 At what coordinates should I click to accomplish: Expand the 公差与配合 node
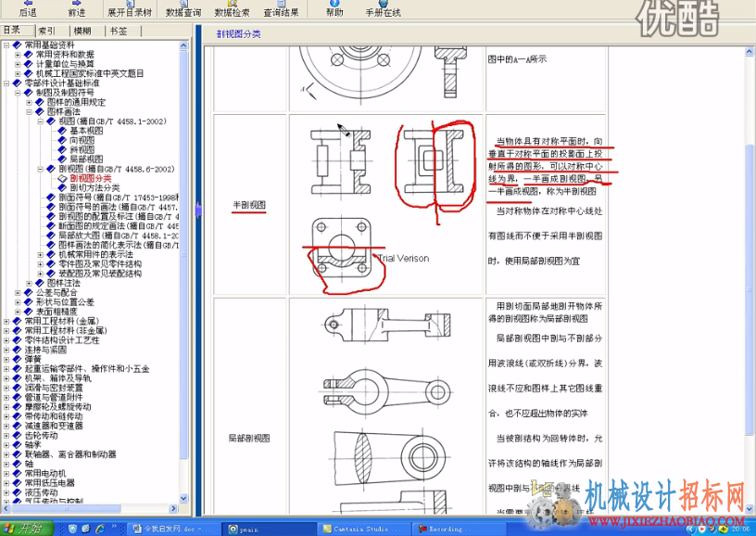[18, 292]
